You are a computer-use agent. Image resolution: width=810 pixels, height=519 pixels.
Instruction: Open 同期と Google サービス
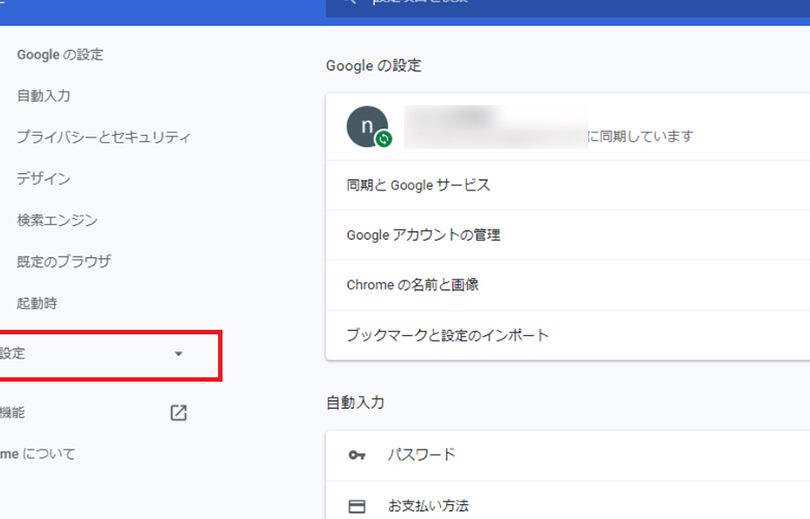coord(568,185)
